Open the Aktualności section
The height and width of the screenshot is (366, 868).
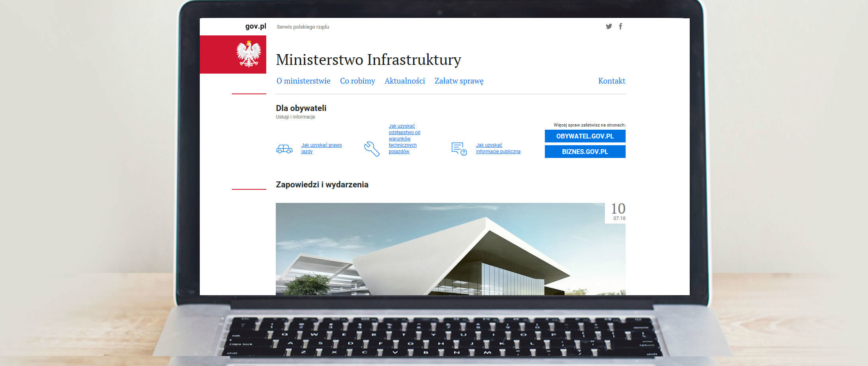(x=404, y=81)
